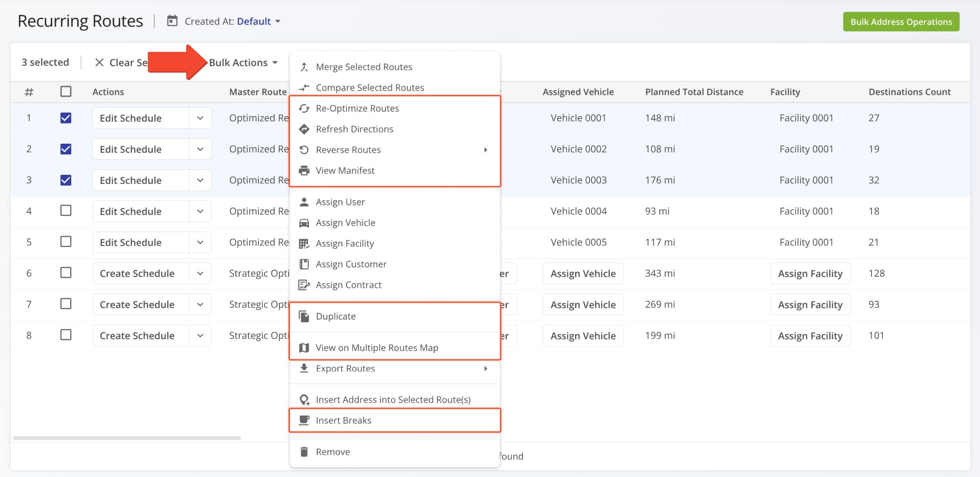Viewport: 980px width, 477px height.
Task: Open the Bulk Actions dropdown
Action: 244,63
